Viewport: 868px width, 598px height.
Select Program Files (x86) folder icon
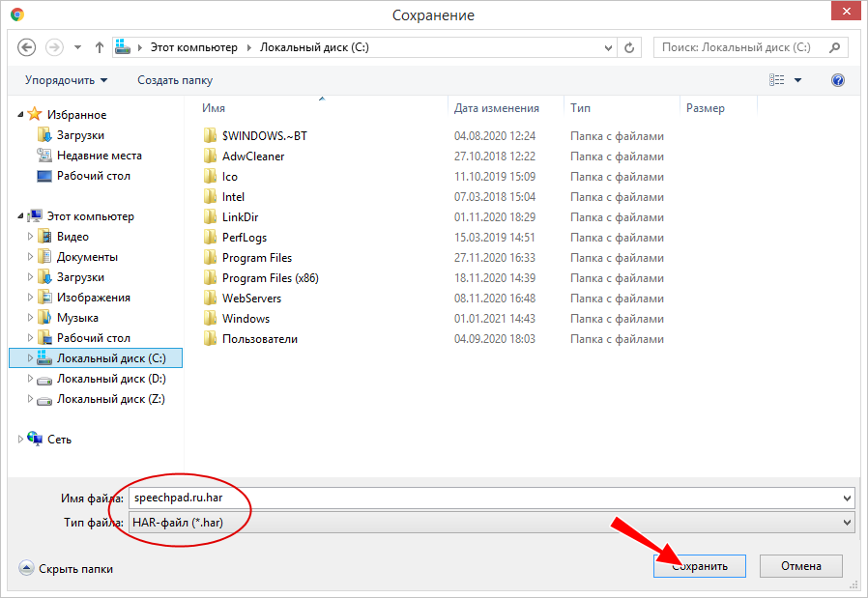point(210,277)
